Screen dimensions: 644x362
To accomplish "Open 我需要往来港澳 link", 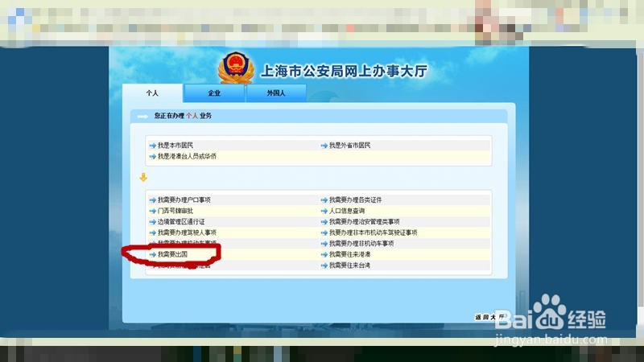I will coord(349,254).
